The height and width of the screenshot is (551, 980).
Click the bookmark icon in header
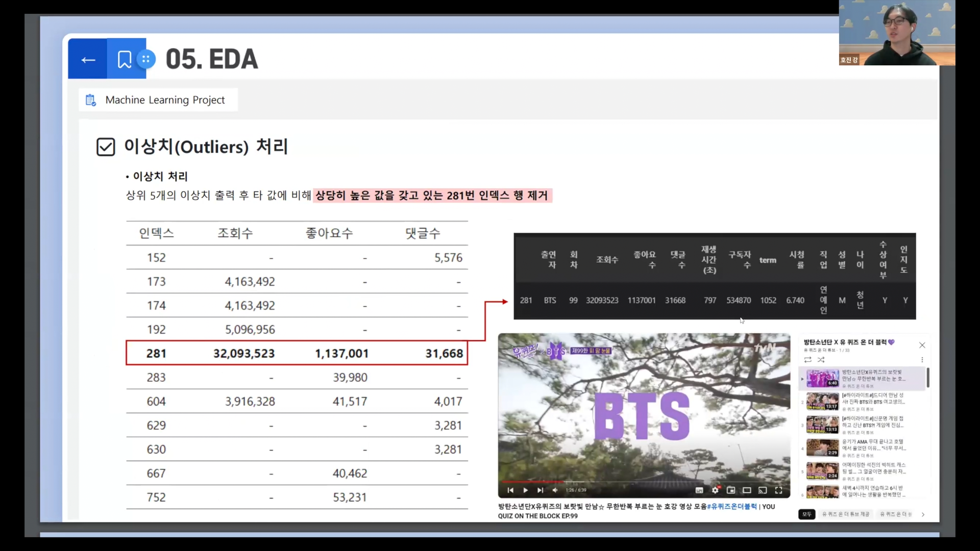124,60
